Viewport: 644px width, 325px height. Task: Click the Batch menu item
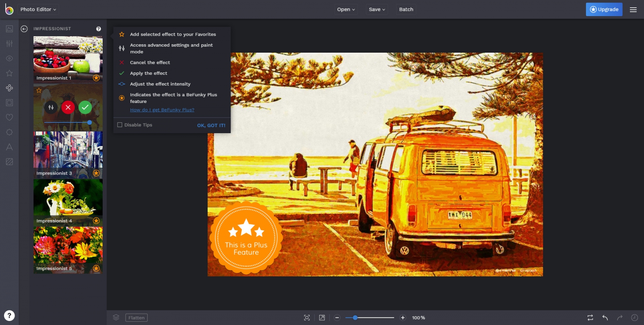pyautogui.click(x=406, y=9)
